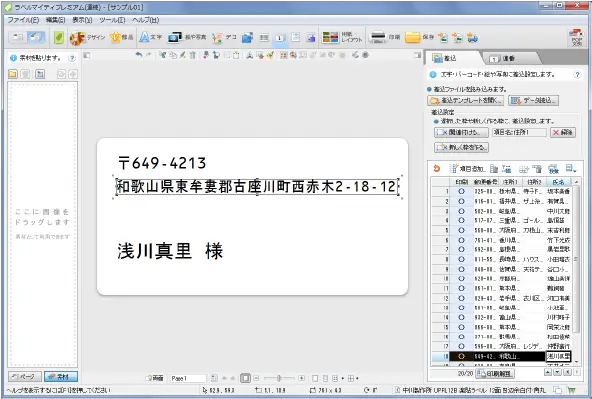
Task: Open the 表示 menu
Action: coord(82,20)
